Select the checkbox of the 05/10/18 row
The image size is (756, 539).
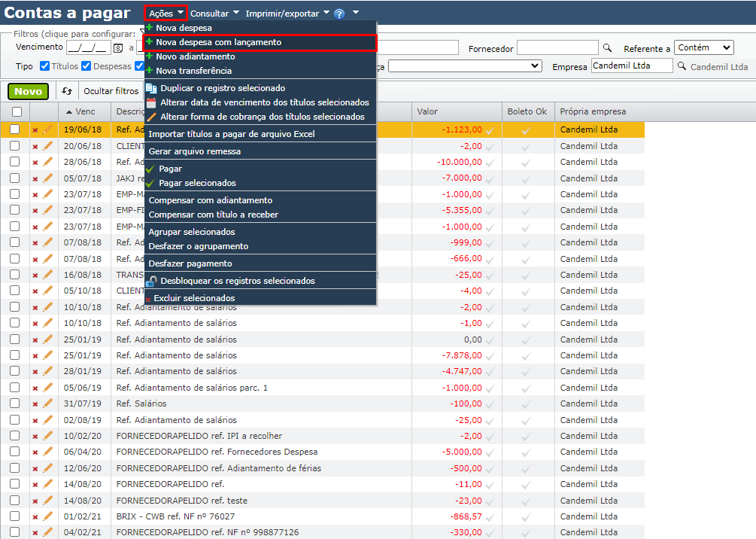click(x=15, y=291)
